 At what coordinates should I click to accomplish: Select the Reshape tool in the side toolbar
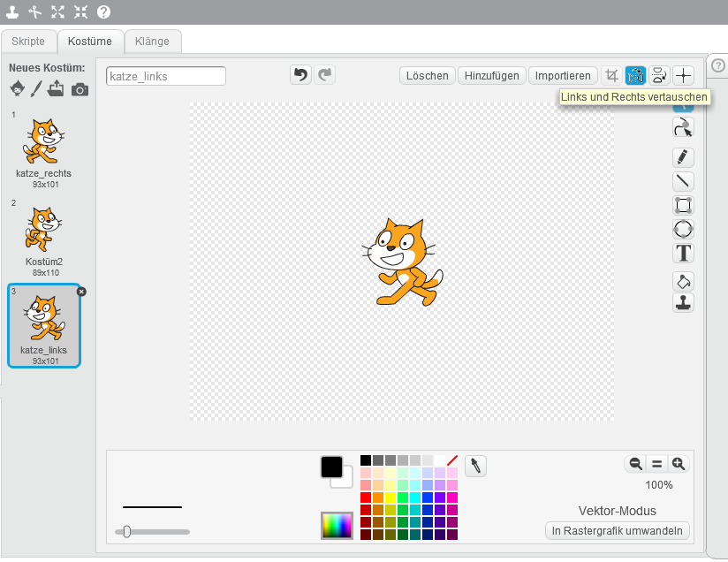[x=683, y=128]
